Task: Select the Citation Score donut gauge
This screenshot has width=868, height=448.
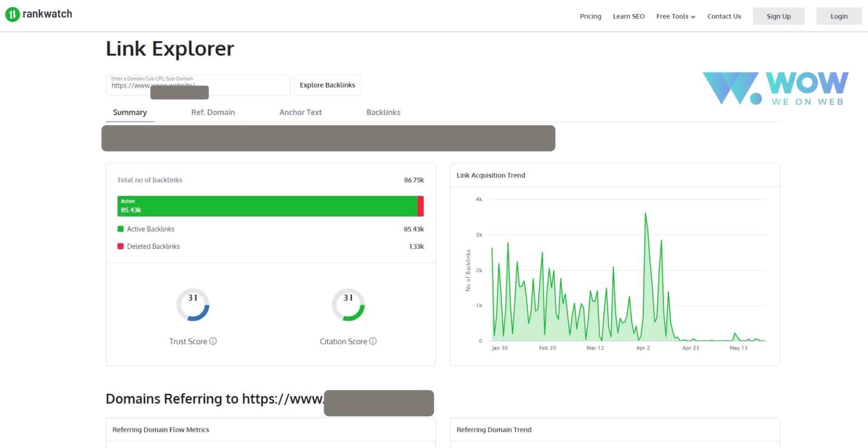Action: pyautogui.click(x=348, y=305)
